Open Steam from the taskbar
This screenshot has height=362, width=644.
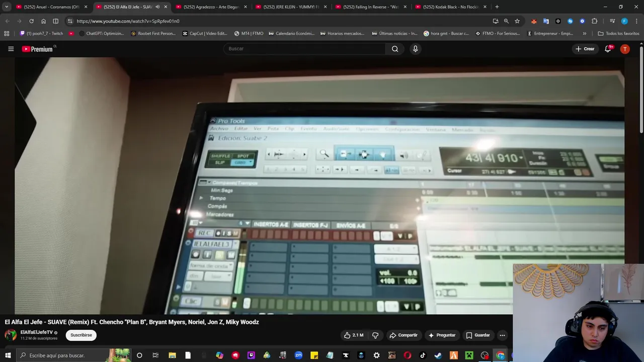438,355
